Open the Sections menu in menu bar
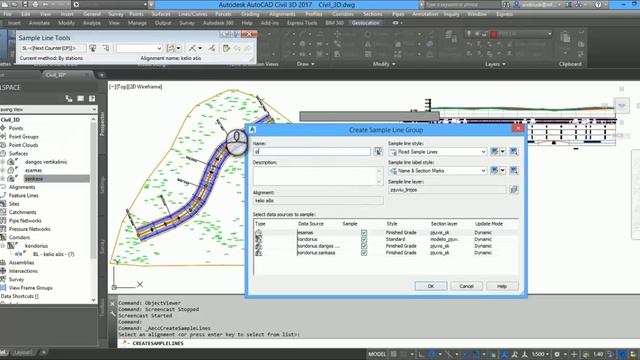 click(x=372, y=14)
